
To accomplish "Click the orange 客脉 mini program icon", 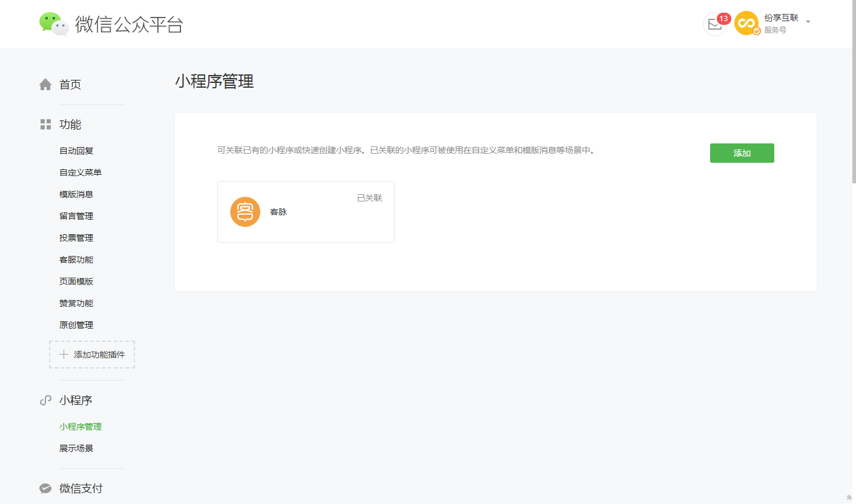I will pyautogui.click(x=245, y=212).
